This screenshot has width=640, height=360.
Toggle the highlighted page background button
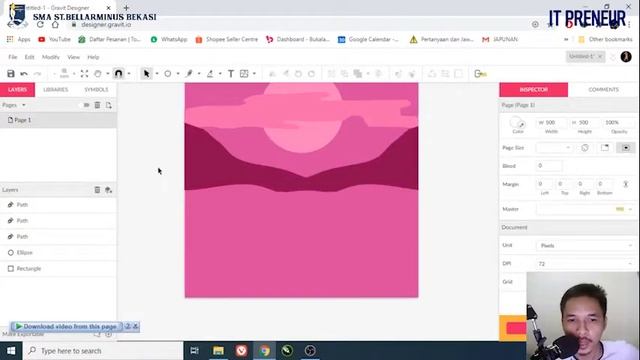click(626, 148)
